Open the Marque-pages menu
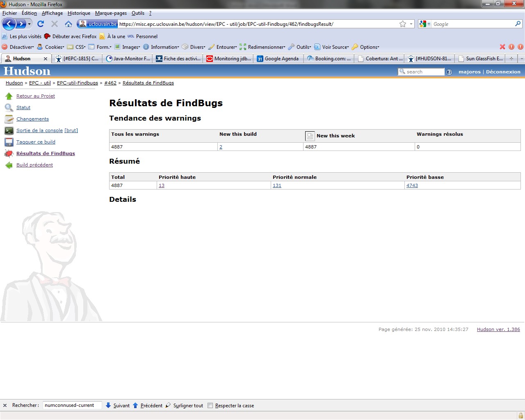Screen dimensions: 525x420 point(111,13)
